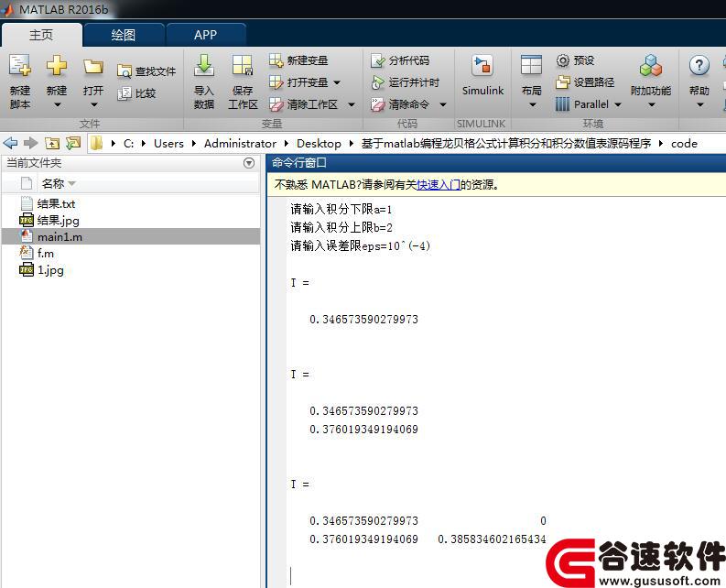The height and width of the screenshot is (588, 726).
Task: Expand Open Variable (打开变量) dropdown arrow
Action: click(x=337, y=83)
